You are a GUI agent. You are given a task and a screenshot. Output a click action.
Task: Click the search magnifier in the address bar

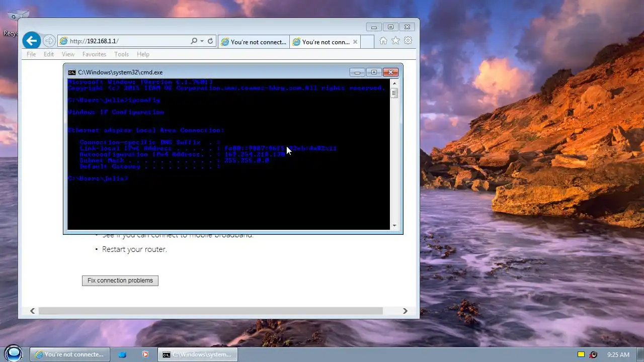194,41
